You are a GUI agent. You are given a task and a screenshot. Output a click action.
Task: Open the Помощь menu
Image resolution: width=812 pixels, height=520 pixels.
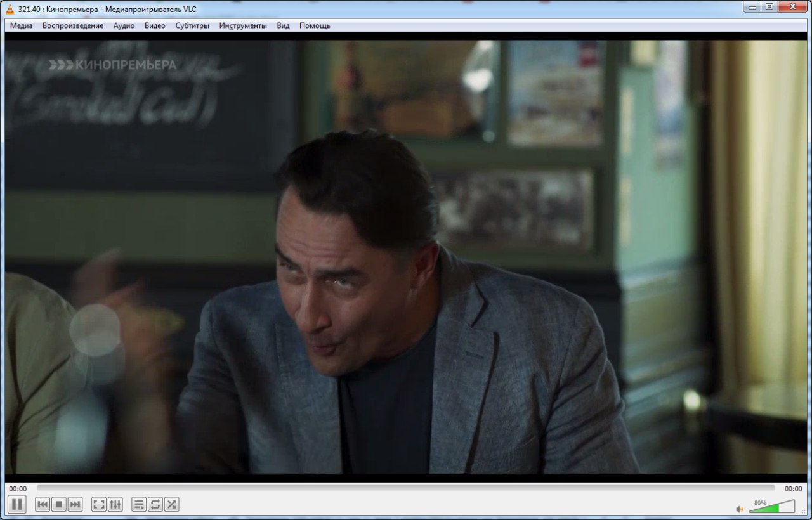[315, 26]
